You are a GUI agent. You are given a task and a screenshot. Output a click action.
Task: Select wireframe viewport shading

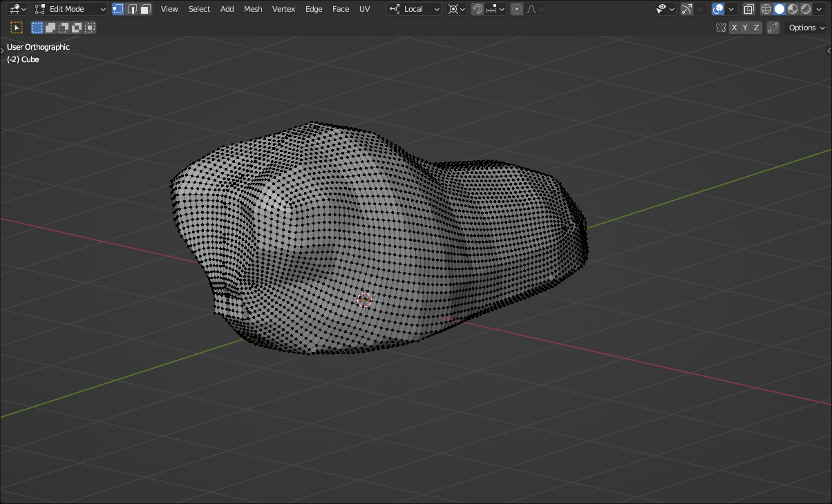766,9
